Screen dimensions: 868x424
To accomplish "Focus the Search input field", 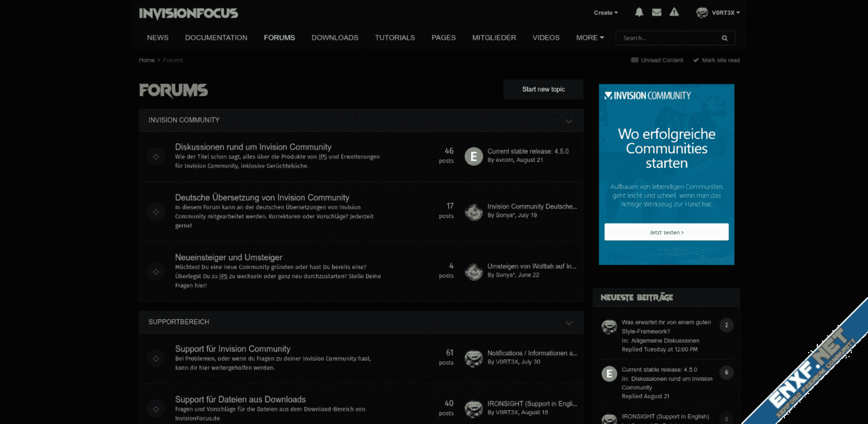I will pyautogui.click(x=667, y=38).
